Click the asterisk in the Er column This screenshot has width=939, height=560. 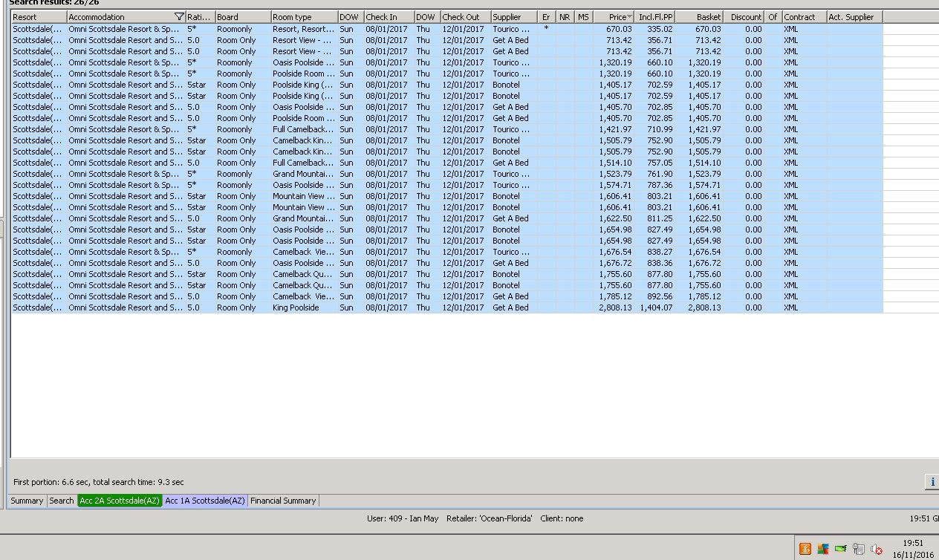pos(546,28)
